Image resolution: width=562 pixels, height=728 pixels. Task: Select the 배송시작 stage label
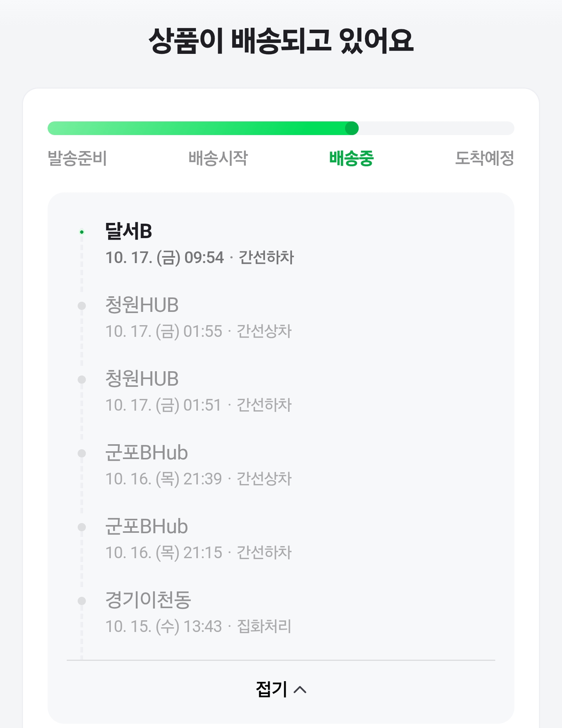[x=218, y=158]
